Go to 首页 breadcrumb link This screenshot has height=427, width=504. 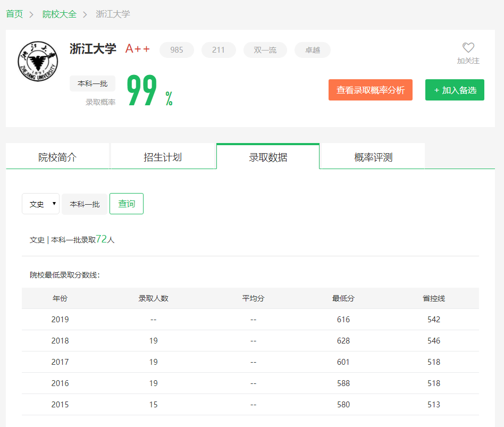14,14
